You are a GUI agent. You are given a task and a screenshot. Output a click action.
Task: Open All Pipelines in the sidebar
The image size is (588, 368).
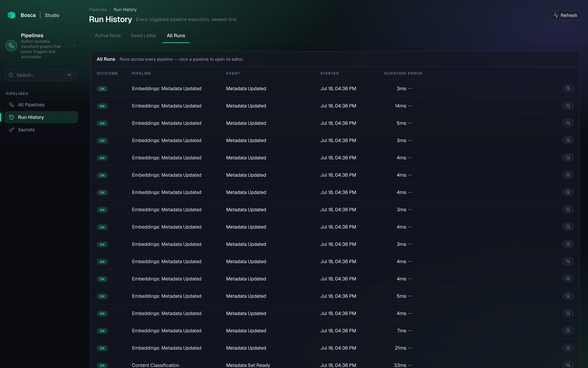pyautogui.click(x=41, y=105)
